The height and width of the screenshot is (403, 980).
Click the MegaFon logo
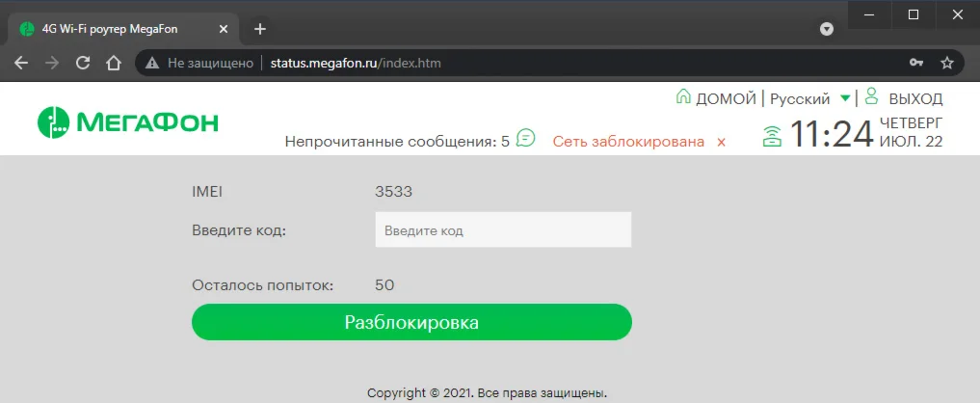click(128, 122)
